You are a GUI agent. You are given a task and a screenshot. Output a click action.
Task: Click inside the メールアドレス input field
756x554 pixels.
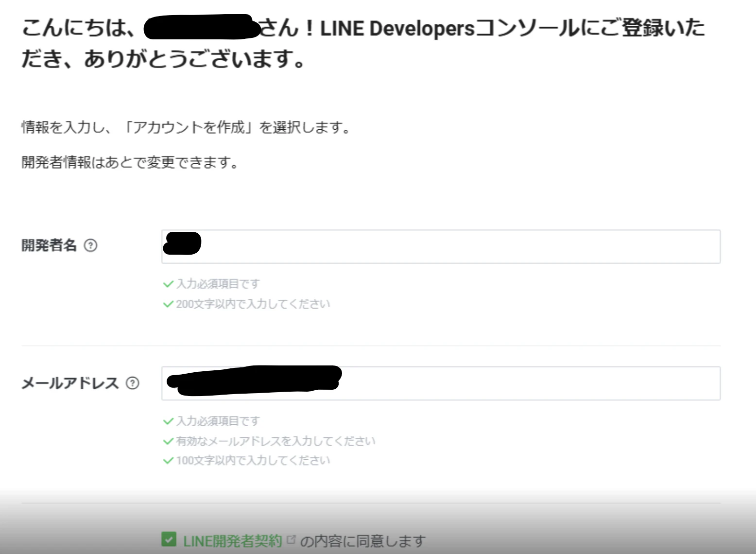441,383
